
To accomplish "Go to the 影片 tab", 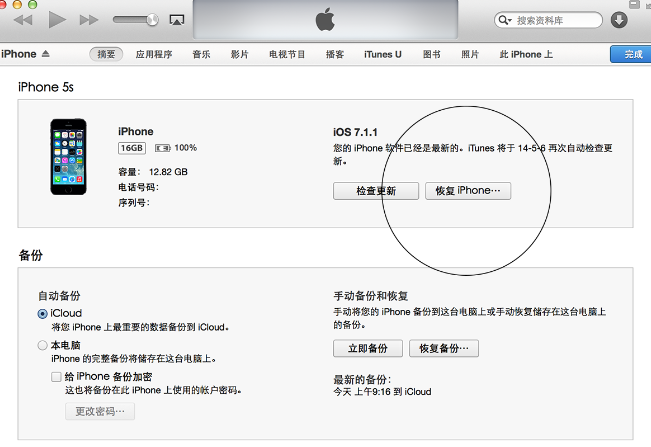I will tap(240, 54).
